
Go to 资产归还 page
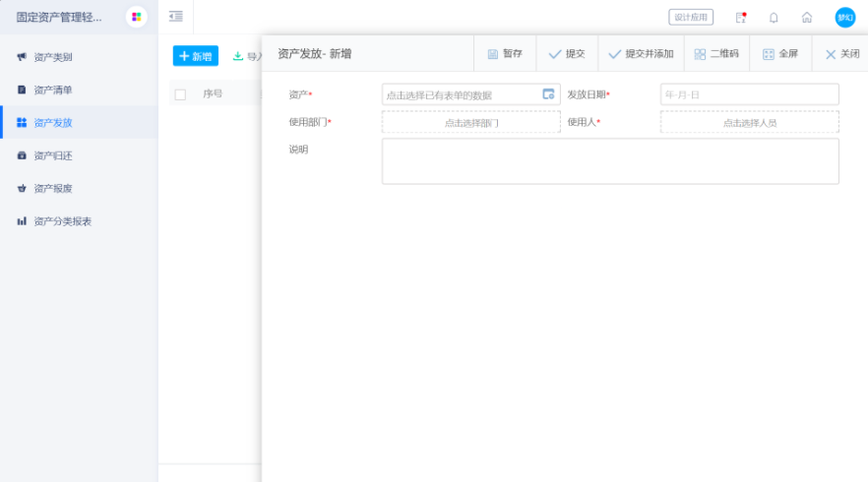coord(79,155)
